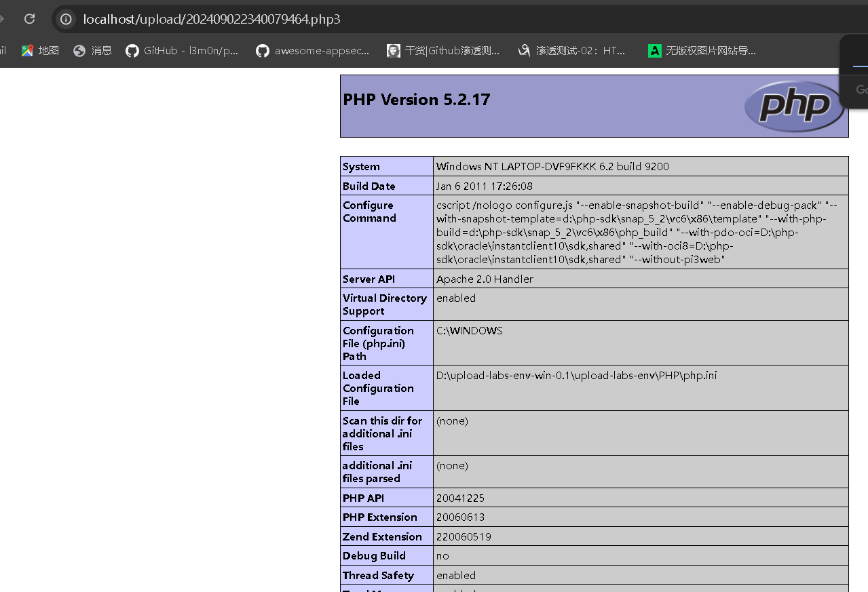Viewport: 868px width, 592px height.
Task: Select the Virtual Directory Support label
Action: coord(385,304)
